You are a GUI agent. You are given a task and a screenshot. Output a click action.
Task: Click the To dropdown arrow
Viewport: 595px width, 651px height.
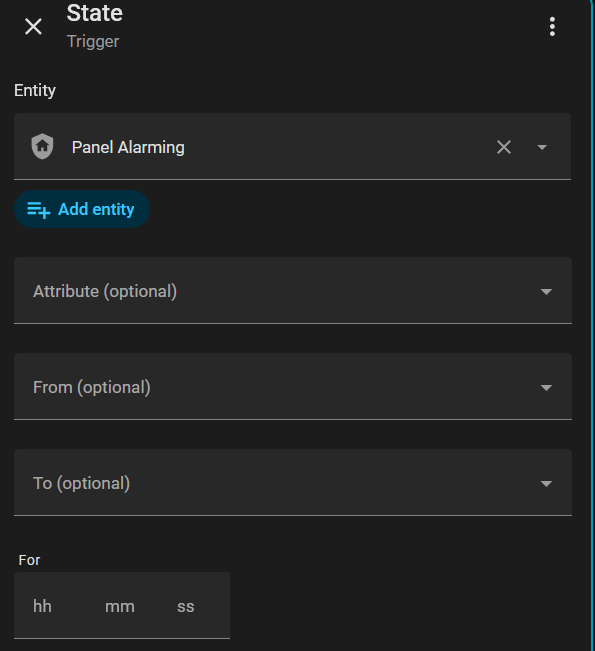[x=546, y=484]
